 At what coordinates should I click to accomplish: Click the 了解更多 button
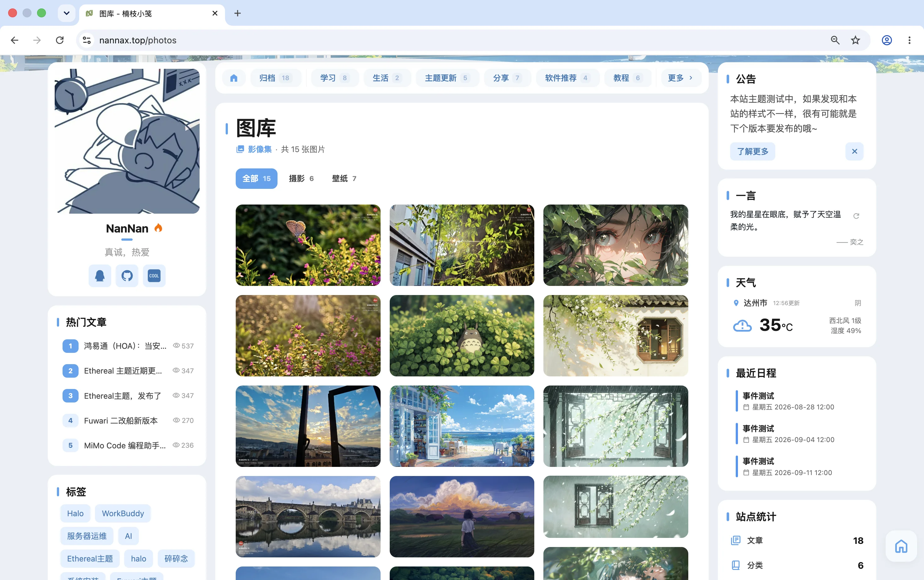pos(752,151)
